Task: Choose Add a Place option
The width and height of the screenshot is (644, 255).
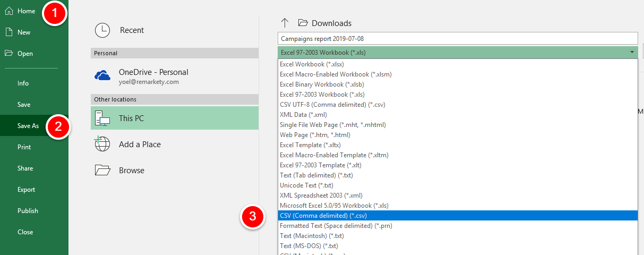Action: coord(175,144)
